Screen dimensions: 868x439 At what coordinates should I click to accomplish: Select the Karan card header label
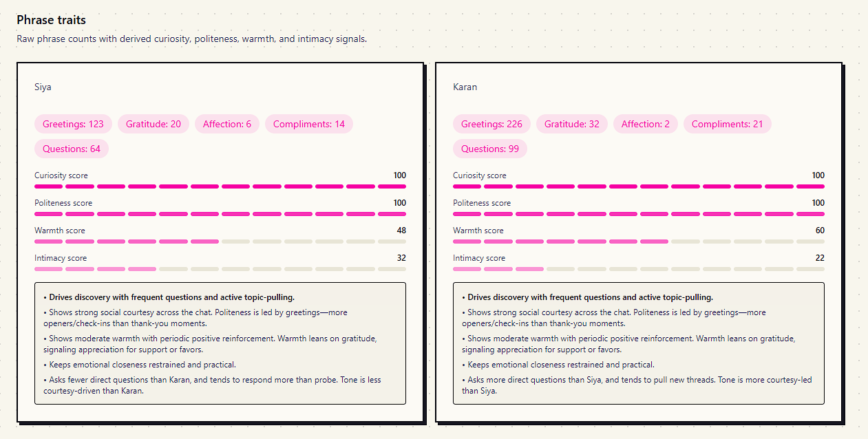click(x=465, y=87)
